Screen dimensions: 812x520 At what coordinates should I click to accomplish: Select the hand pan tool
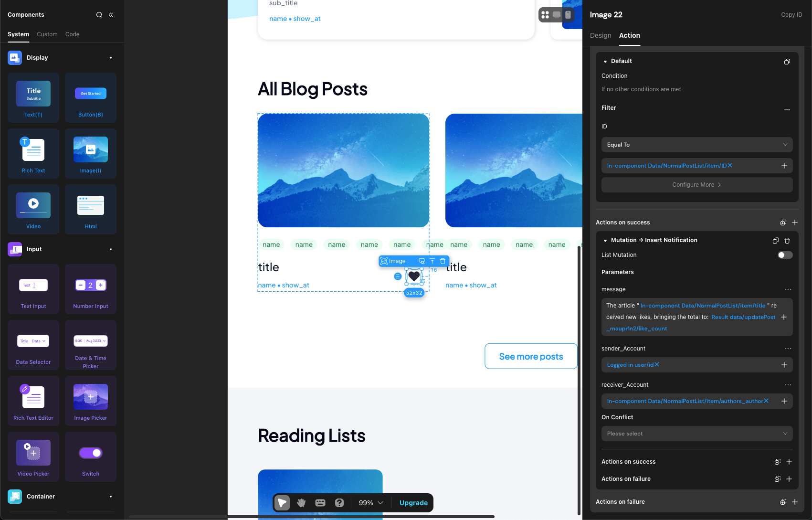[301, 503]
